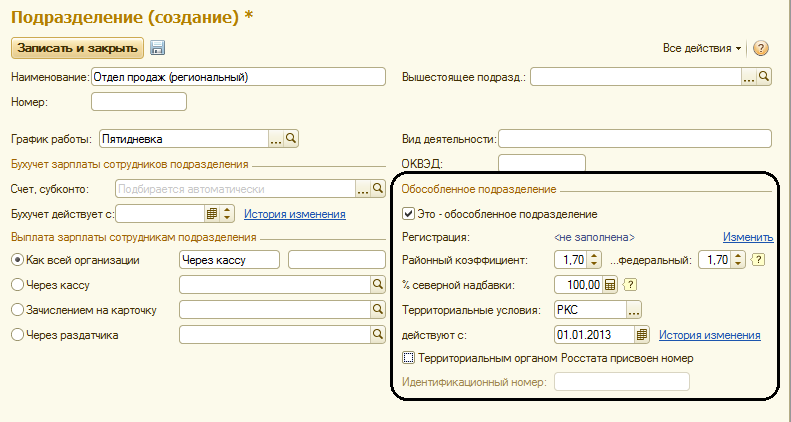Select Зачислением на карточку radio option
Image resolution: width=791 pixels, height=422 pixels.
tap(16, 310)
